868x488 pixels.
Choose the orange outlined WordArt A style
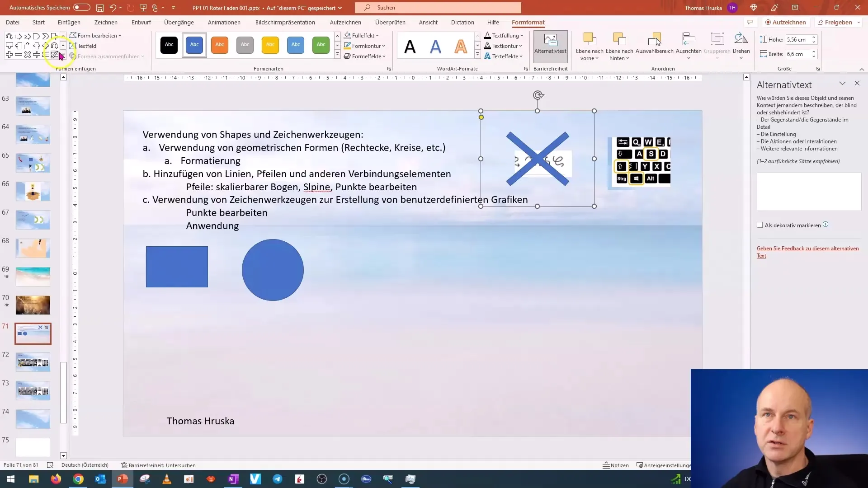460,46
